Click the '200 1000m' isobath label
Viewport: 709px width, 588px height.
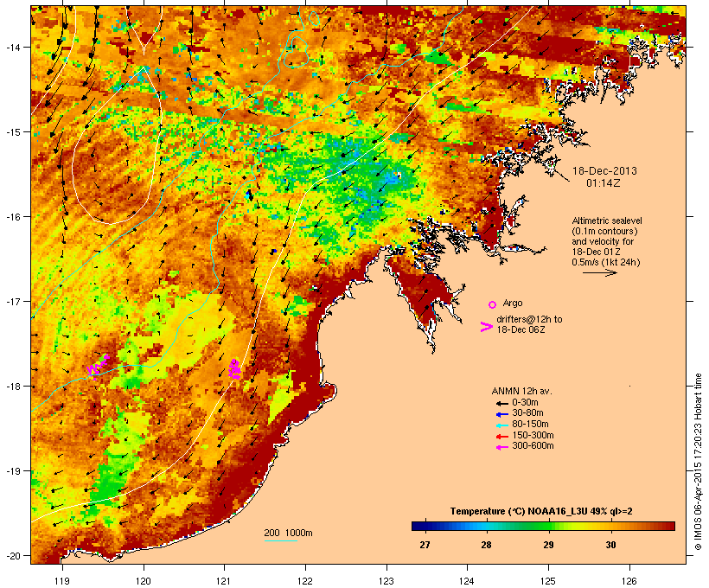click(x=288, y=533)
